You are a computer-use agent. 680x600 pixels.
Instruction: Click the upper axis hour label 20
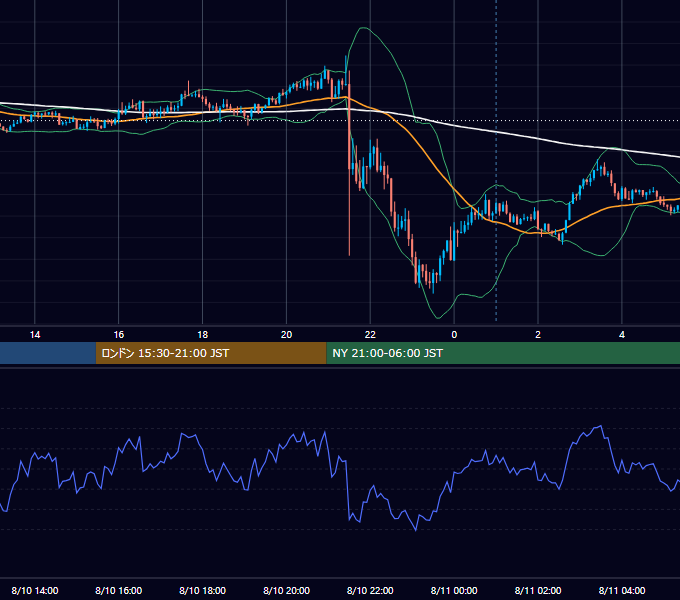pos(286,335)
